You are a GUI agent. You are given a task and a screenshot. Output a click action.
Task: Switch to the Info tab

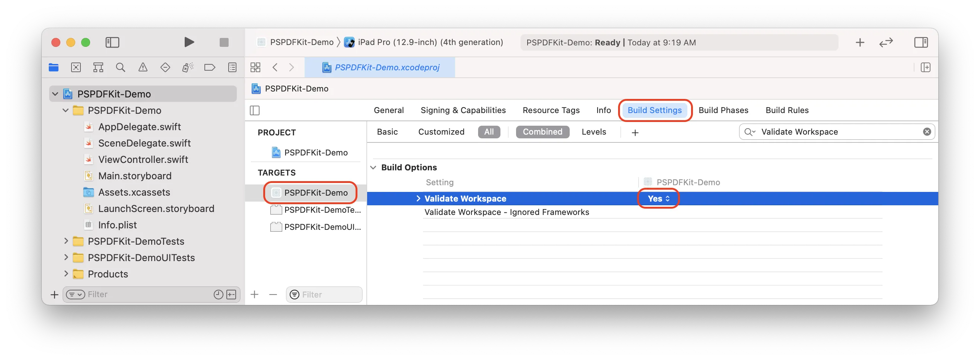[603, 110]
